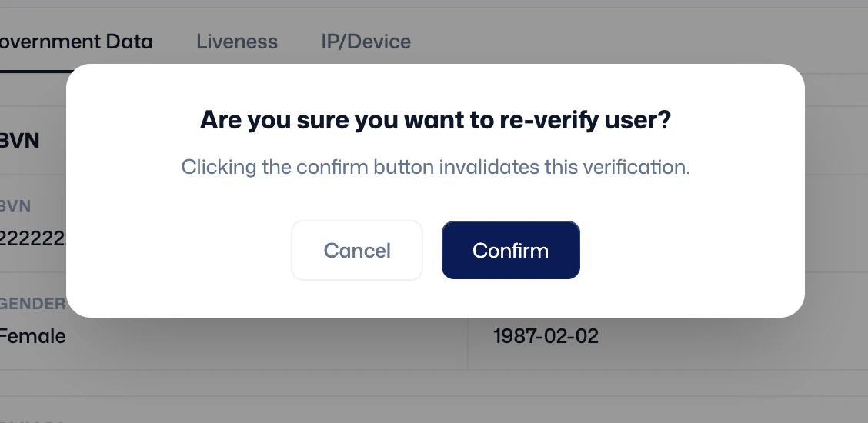868x423 pixels.
Task: Select the BVN number value 2222222
Action: tap(33, 238)
